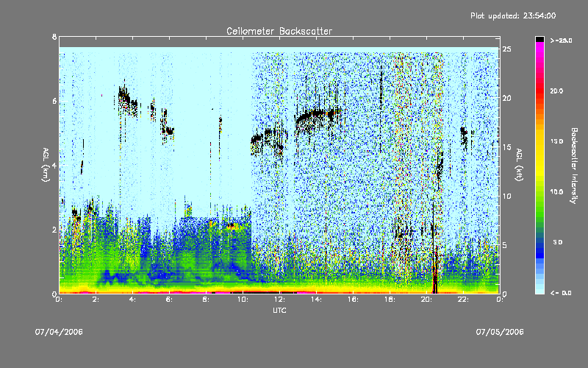Click the '22:' hour tick on UTC axis

[x=463, y=300]
